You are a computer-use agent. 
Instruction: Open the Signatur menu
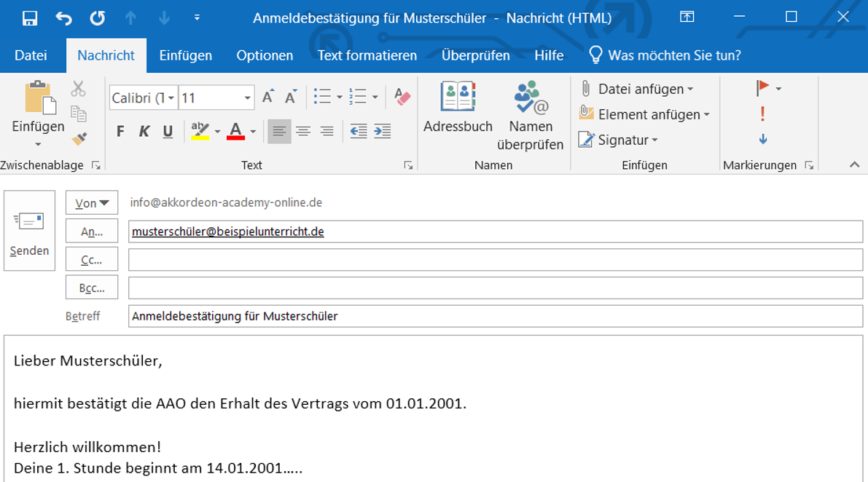(618, 140)
